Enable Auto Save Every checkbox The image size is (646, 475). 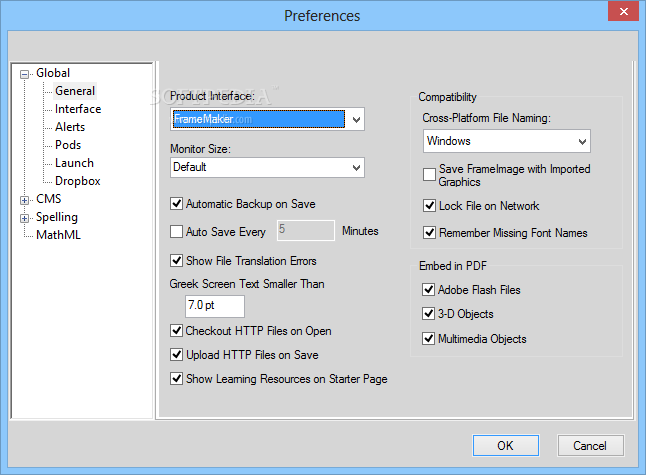pyautogui.click(x=177, y=232)
